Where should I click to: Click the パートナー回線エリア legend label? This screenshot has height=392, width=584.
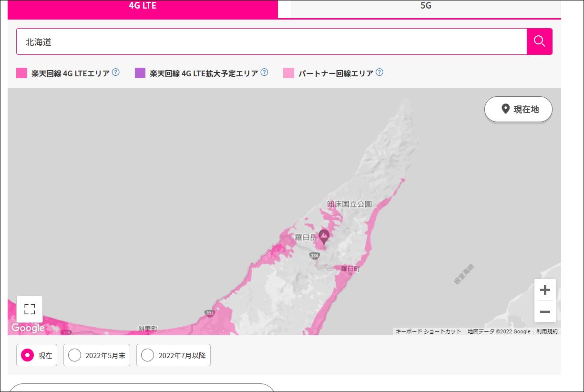pyautogui.click(x=336, y=73)
